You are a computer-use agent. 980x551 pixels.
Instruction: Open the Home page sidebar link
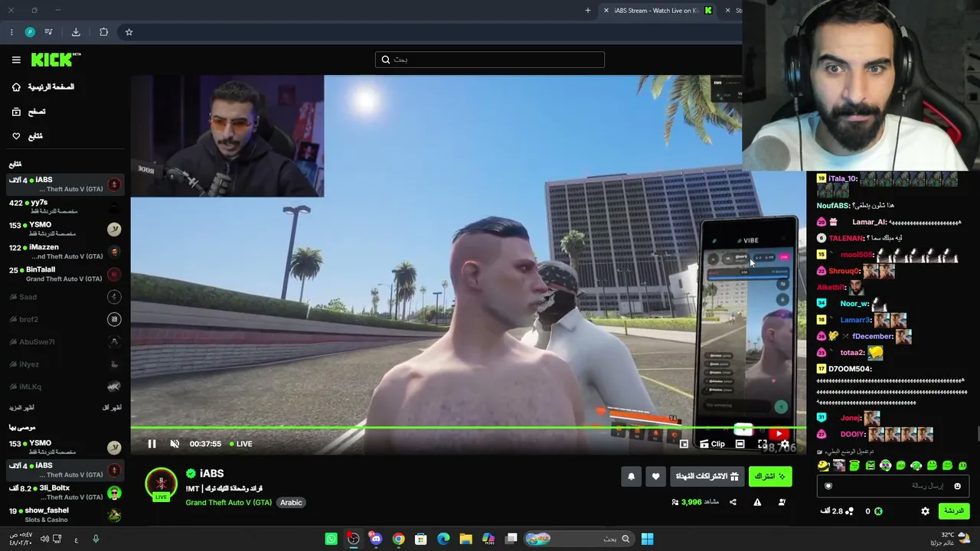43,87
